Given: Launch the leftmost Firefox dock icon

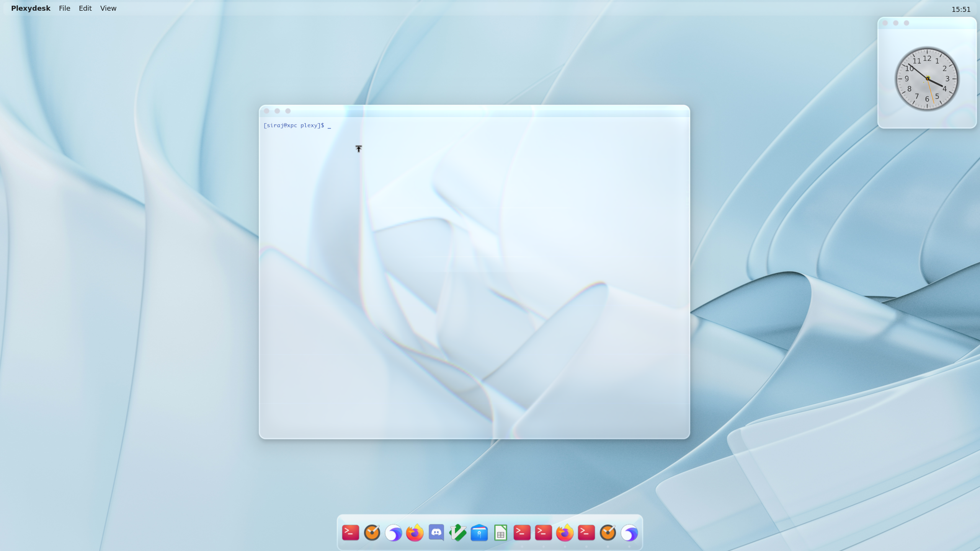Looking at the screenshot, I should coord(415,533).
